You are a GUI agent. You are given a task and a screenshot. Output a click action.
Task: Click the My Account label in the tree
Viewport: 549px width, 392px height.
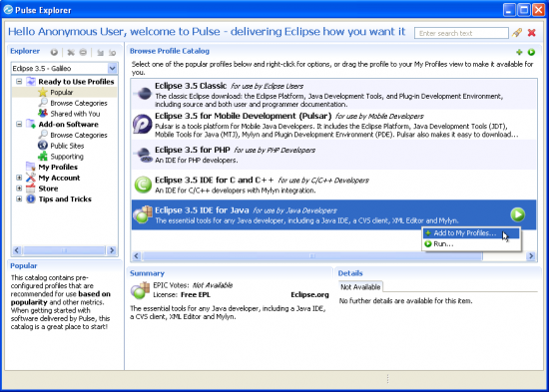click(59, 178)
